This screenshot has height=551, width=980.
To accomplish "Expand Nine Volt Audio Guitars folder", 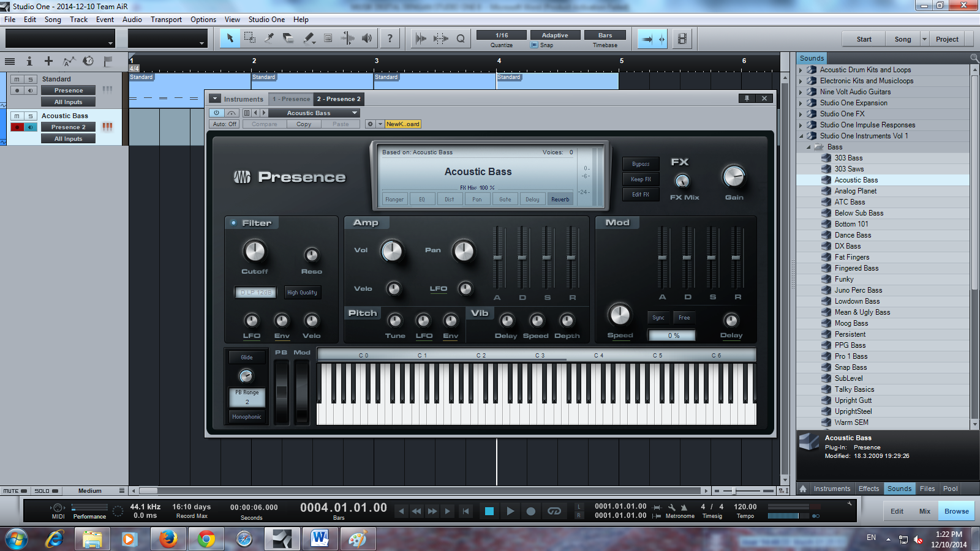I will (x=801, y=92).
